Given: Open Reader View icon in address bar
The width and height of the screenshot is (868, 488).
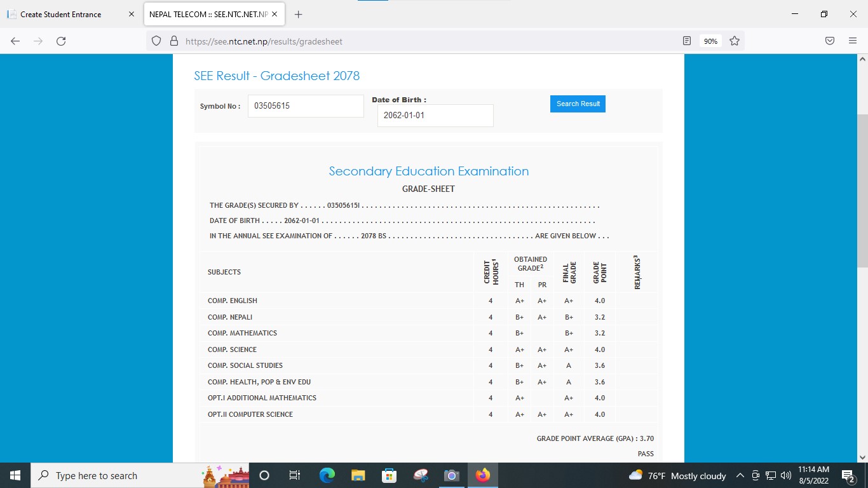Looking at the screenshot, I should [x=686, y=41].
